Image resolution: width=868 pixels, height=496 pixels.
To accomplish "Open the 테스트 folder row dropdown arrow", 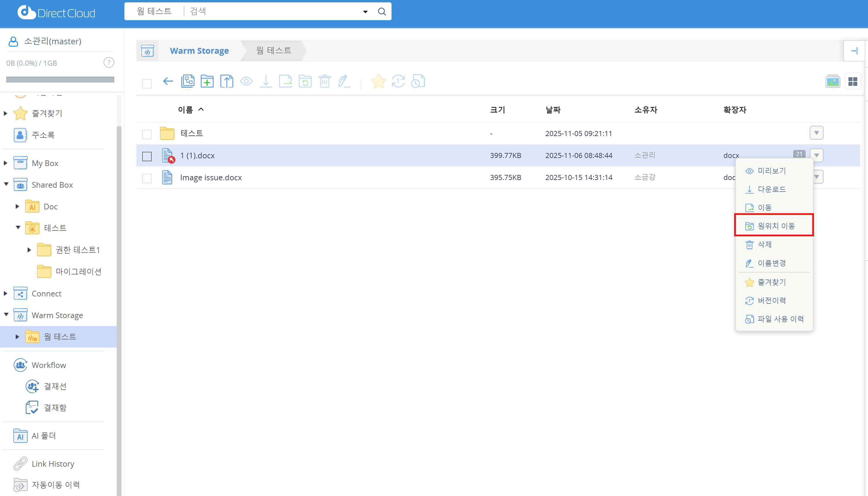I will pos(816,133).
